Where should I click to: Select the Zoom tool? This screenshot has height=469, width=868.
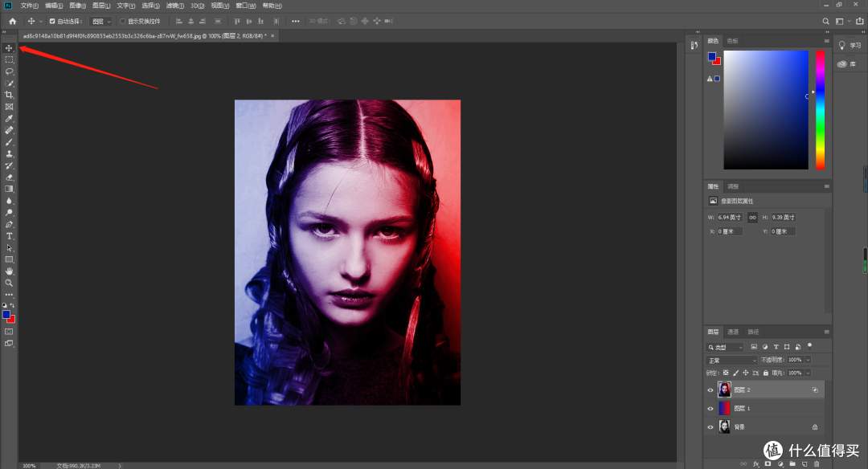click(x=9, y=283)
